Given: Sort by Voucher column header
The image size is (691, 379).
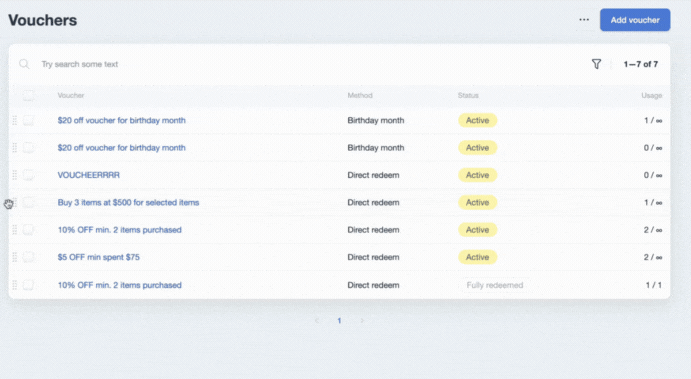Looking at the screenshot, I should click(71, 95).
